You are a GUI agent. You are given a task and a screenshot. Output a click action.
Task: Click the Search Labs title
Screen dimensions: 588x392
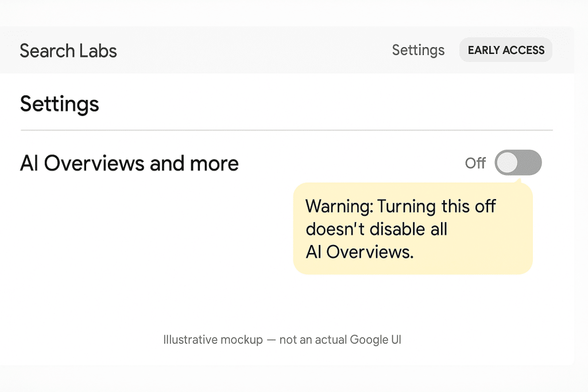click(68, 51)
